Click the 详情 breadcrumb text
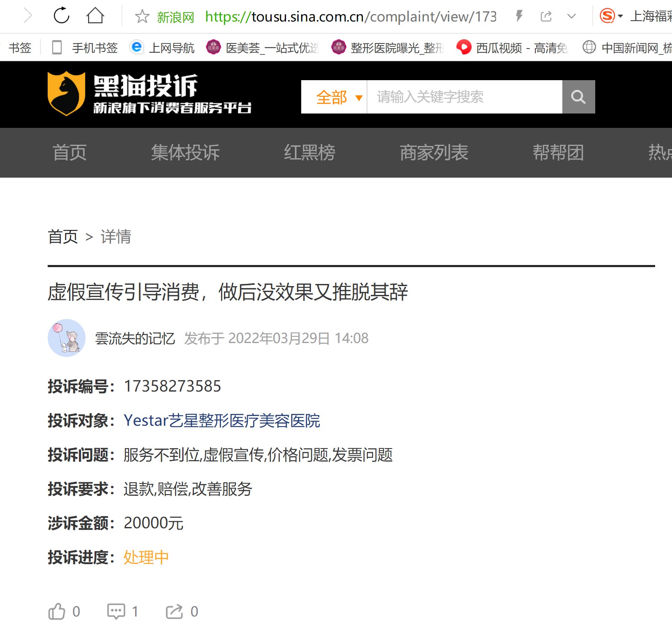Viewport: 672px width, 638px height. [116, 237]
